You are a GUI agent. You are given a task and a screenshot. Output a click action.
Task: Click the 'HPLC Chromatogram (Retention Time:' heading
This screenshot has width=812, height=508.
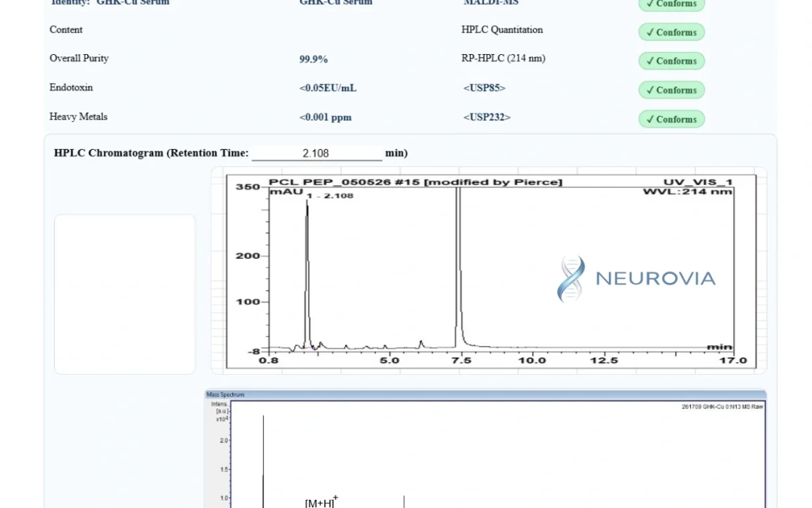151,153
